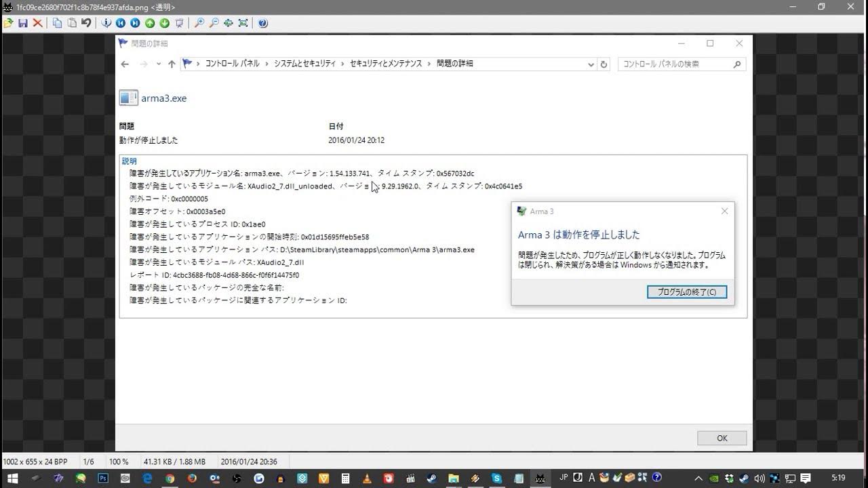Click the green down arrow toolbar icon
868x488 pixels.
[164, 23]
